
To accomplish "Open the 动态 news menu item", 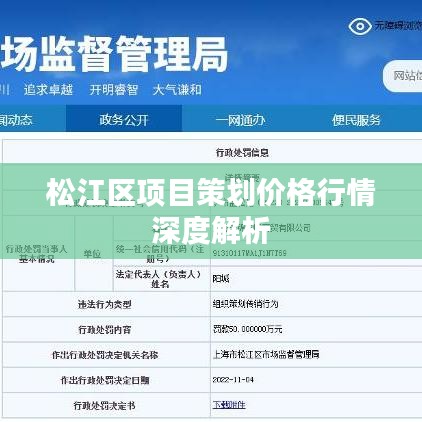I will pos(16,120).
